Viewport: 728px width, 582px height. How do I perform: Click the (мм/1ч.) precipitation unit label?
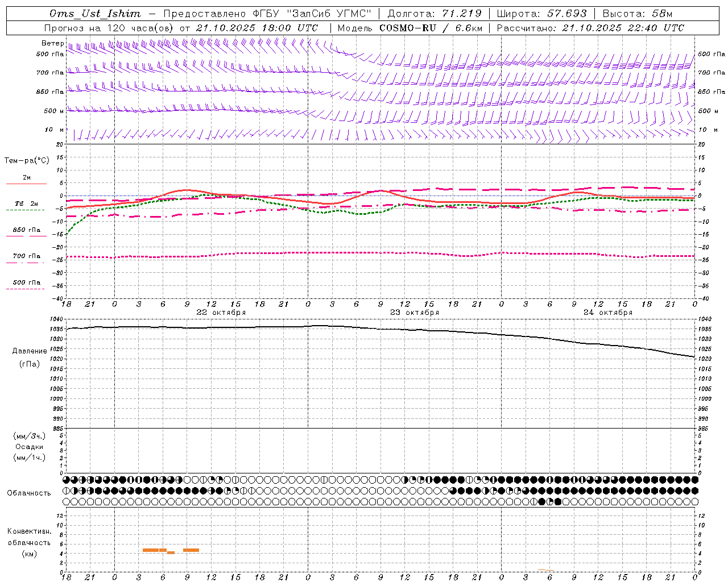pos(30,458)
